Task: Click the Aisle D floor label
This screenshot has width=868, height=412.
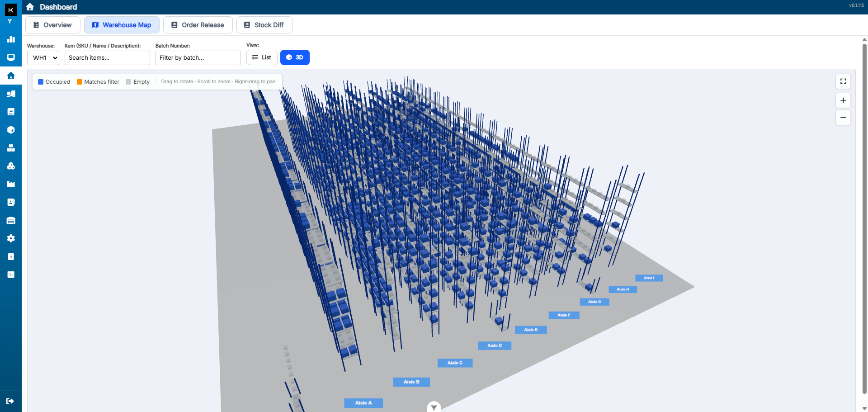Action: [x=495, y=346]
